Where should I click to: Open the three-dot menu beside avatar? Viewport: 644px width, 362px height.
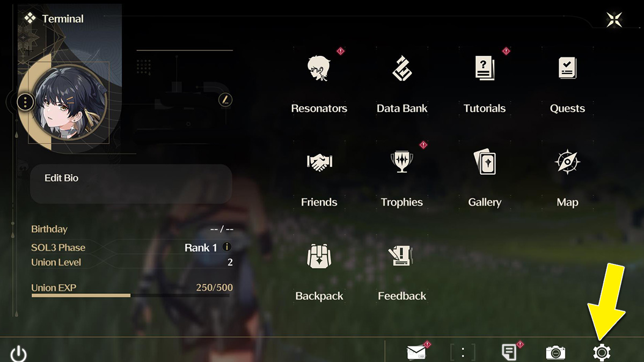(26, 101)
